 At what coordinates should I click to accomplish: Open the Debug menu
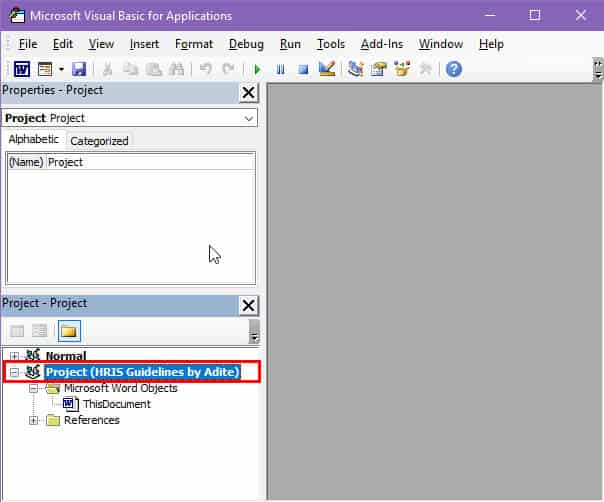coord(247,44)
